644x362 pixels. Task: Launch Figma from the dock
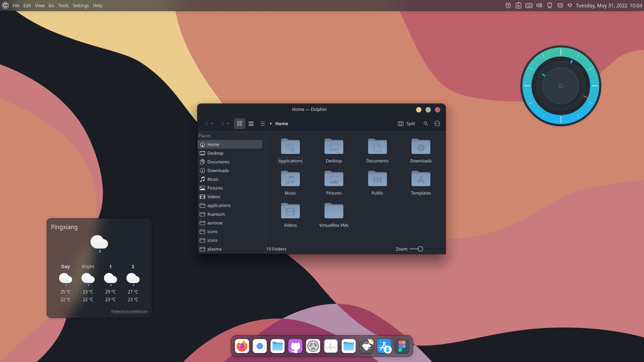click(x=402, y=346)
